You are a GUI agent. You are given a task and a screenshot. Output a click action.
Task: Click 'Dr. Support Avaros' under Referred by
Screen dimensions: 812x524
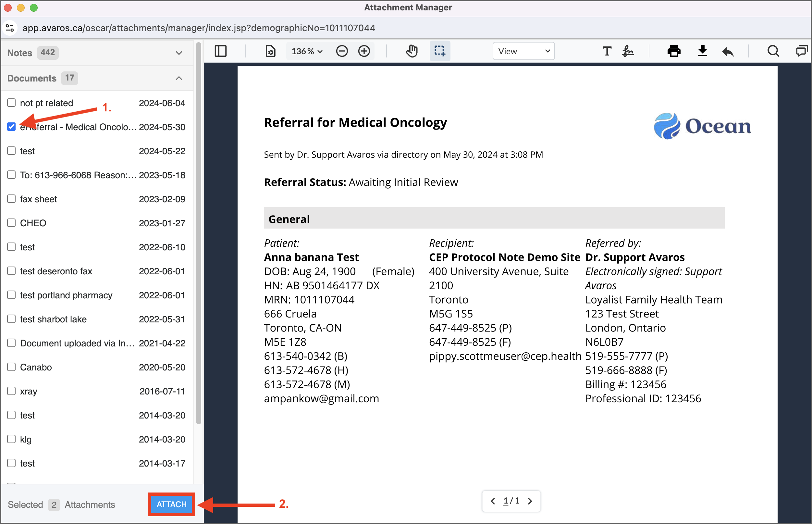pos(635,257)
